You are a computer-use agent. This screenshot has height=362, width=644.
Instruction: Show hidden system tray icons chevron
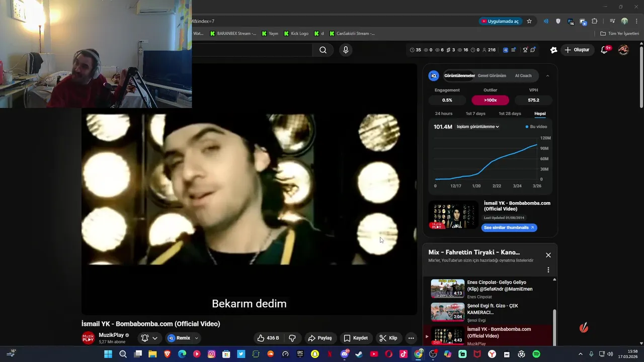tap(580, 354)
